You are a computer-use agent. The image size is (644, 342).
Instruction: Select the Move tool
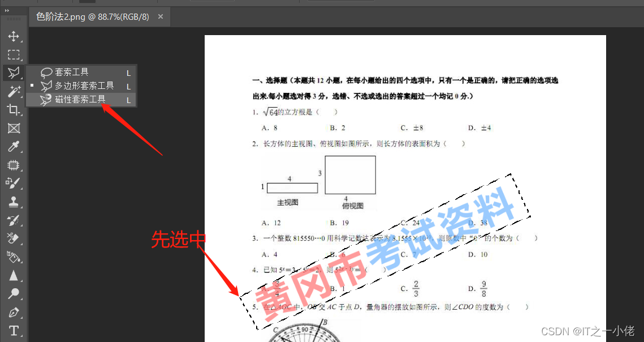pyautogui.click(x=14, y=36)
